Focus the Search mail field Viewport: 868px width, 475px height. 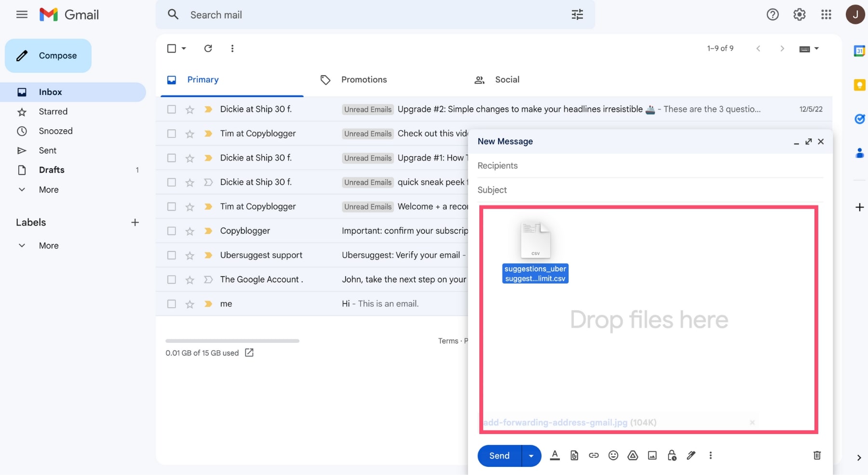[x=376, y=15]
